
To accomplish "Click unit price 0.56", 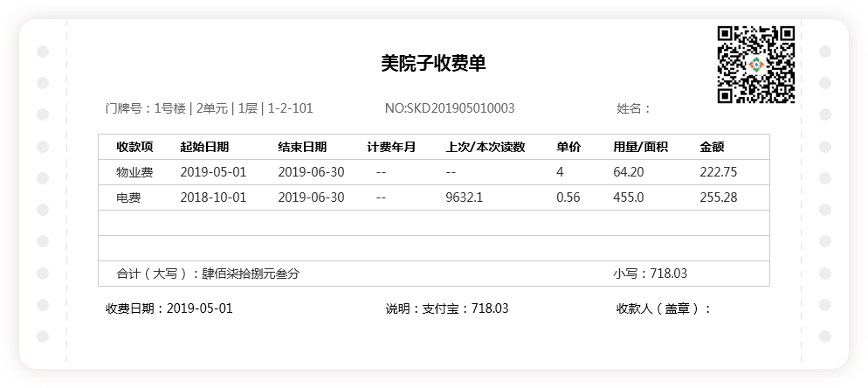I will pyautogui.click(x=568, y=197).
